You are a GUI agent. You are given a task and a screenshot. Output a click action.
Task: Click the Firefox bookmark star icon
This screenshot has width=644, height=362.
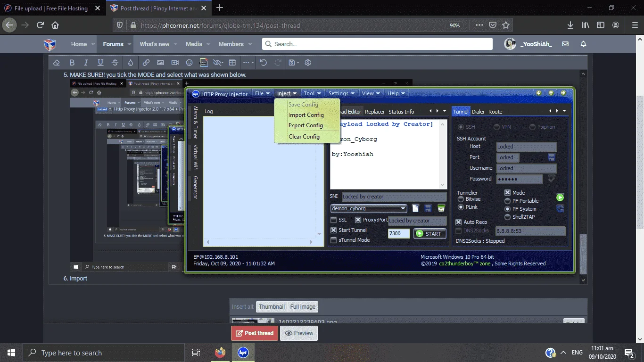(x=506, y=25)
